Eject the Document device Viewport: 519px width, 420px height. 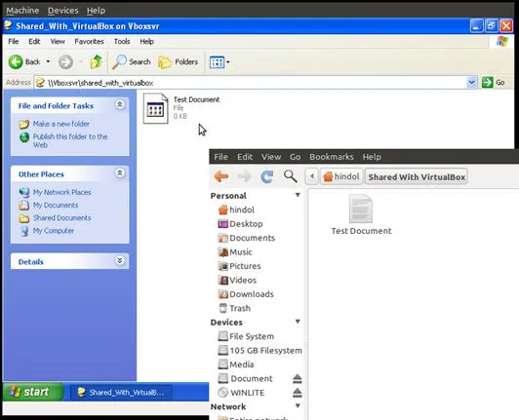tap(298, 378)
